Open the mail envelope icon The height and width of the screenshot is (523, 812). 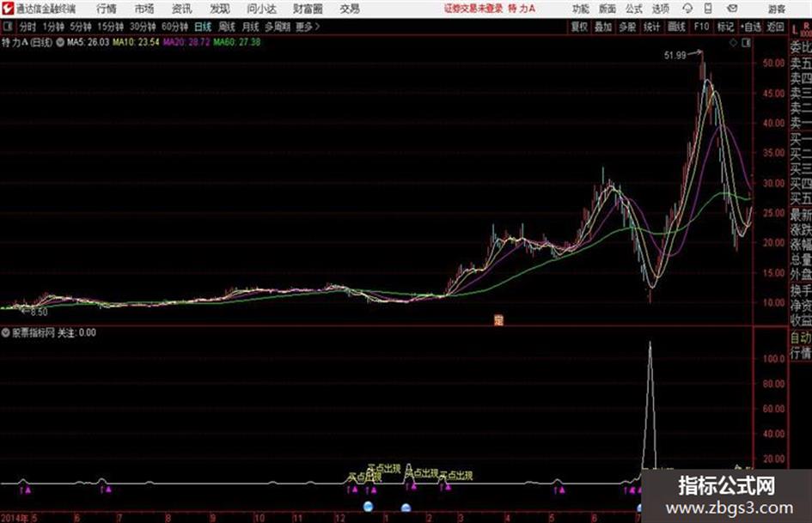[732, 9]
